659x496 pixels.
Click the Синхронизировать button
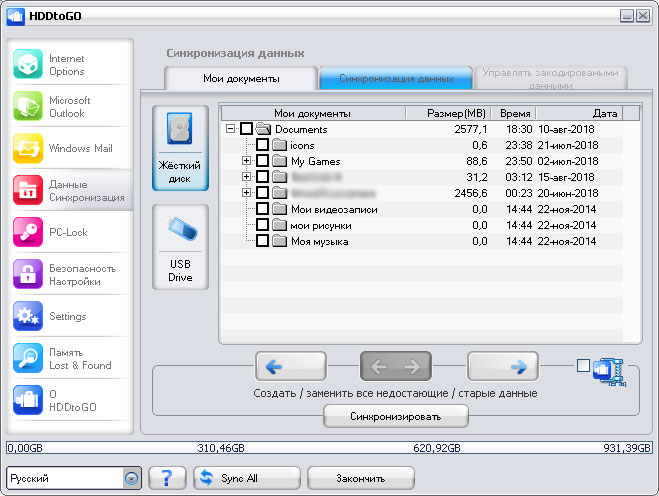pyautogui.click(x=395, y=415)
